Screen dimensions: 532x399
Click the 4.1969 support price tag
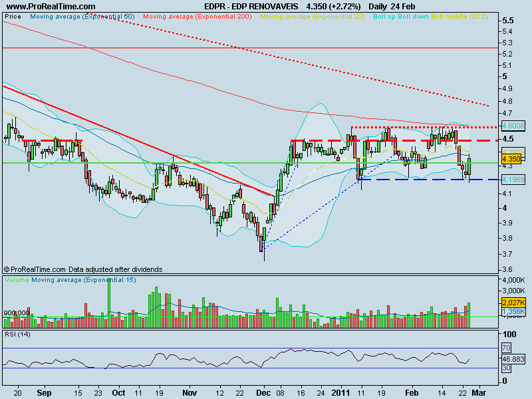pyautogui.click(x=513, y=180)
